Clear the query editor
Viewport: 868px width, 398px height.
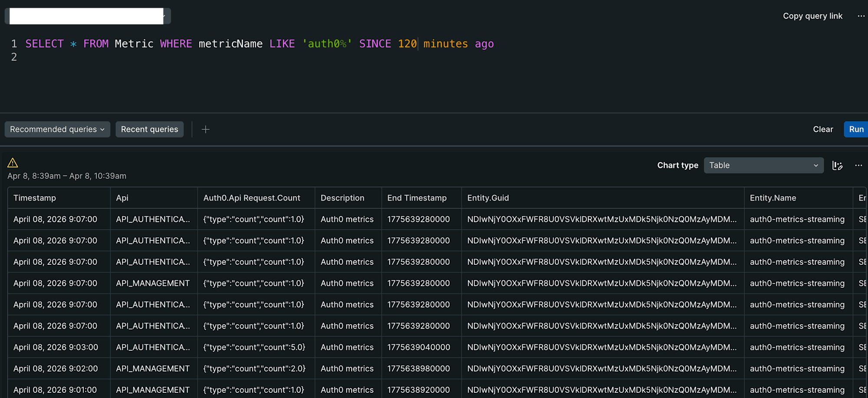823,129
